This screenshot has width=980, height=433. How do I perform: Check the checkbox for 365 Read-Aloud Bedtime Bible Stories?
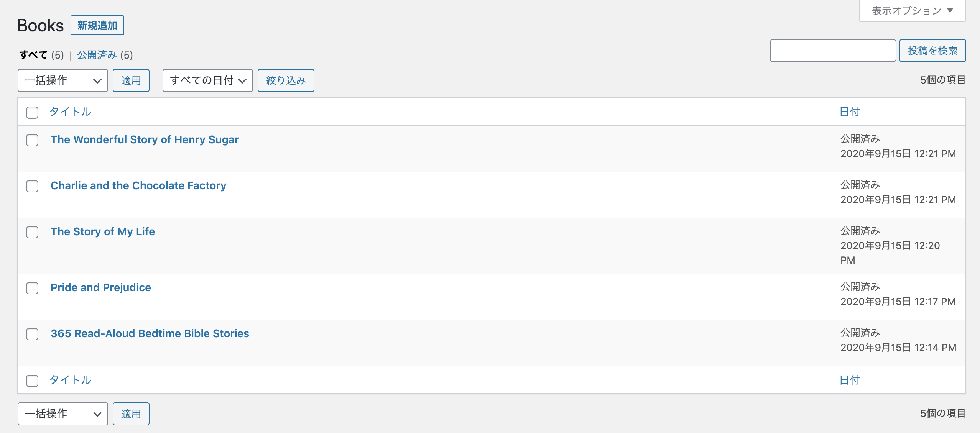click(32, 334)
